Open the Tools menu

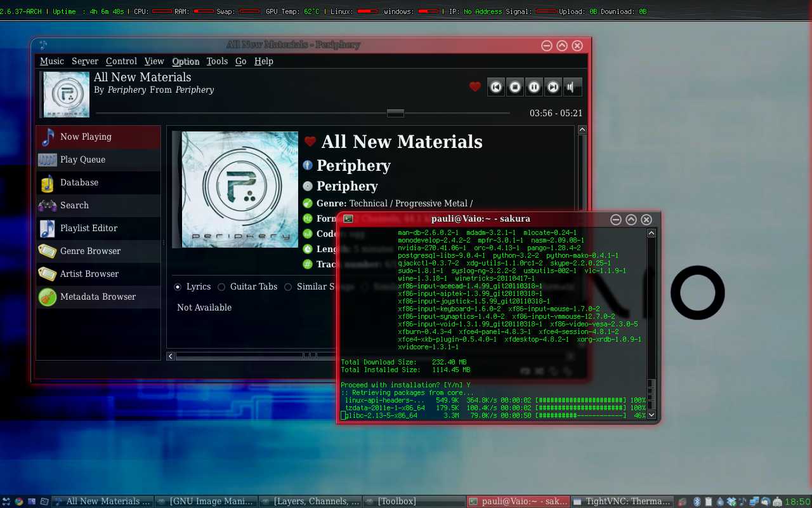[217, 61]
